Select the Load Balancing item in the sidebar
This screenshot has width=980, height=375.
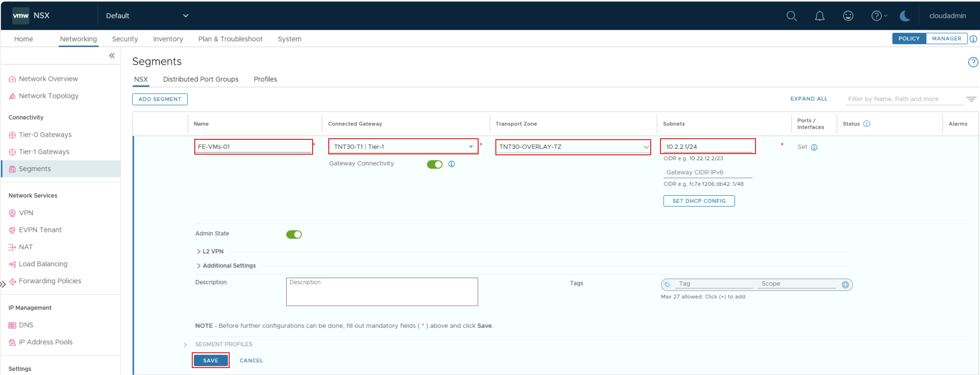(x=43, y=263)
